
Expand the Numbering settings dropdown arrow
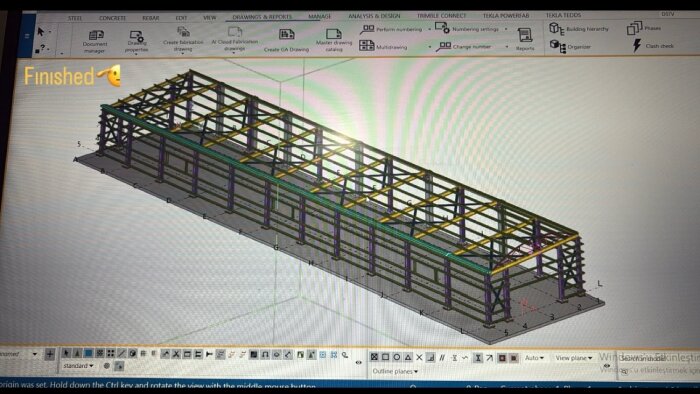pos(506,29)
